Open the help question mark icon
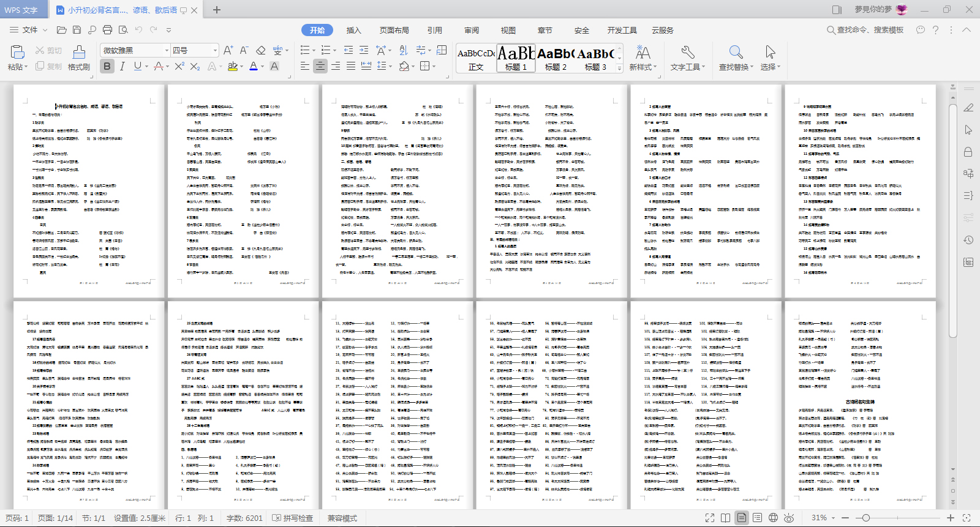The image size is (980, 527). click(935, 30)
